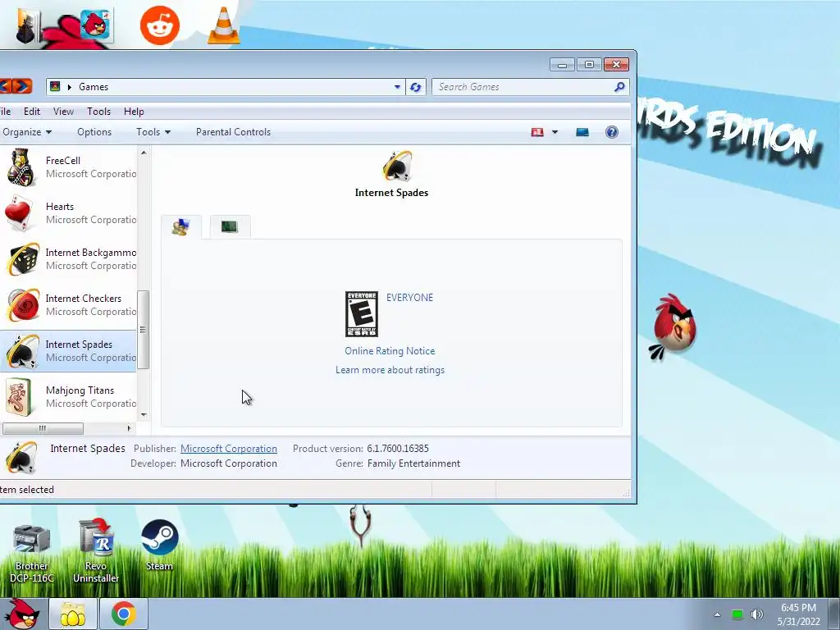Click the address bar games folder icon
The width and height of the screenshot is (840, 630).
55,86
